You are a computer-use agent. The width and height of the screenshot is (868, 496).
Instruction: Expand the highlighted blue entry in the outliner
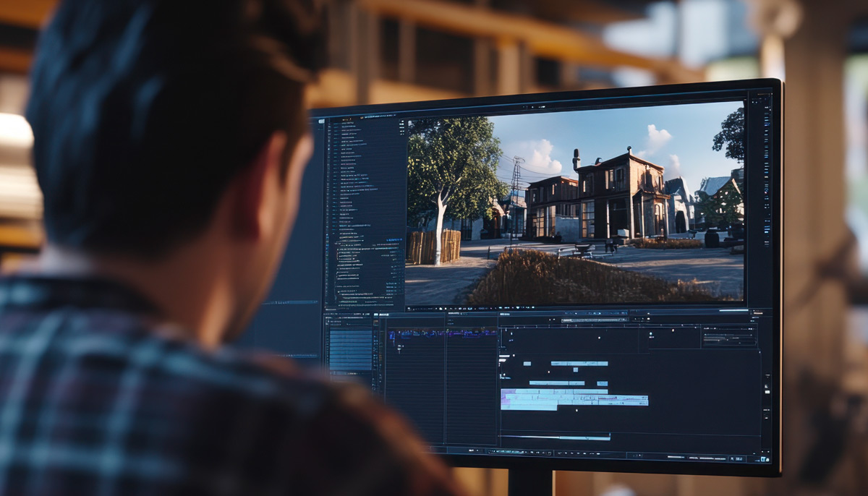pos(394,239)
